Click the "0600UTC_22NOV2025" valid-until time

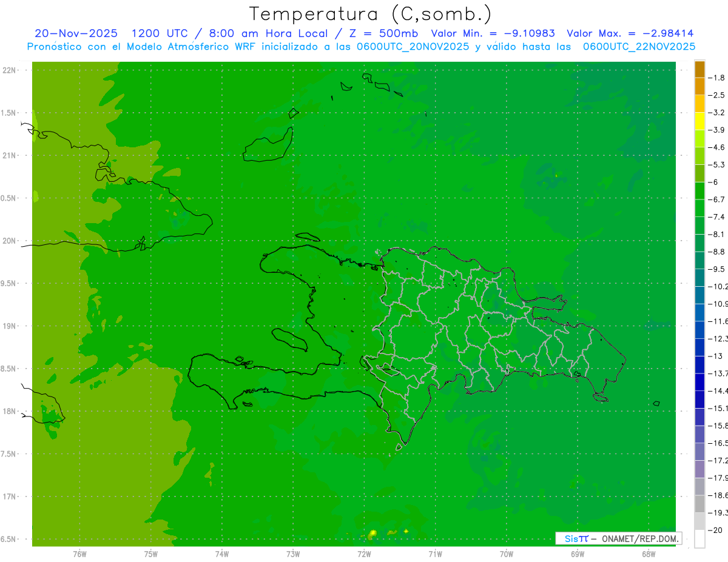(x=639, y=46)
